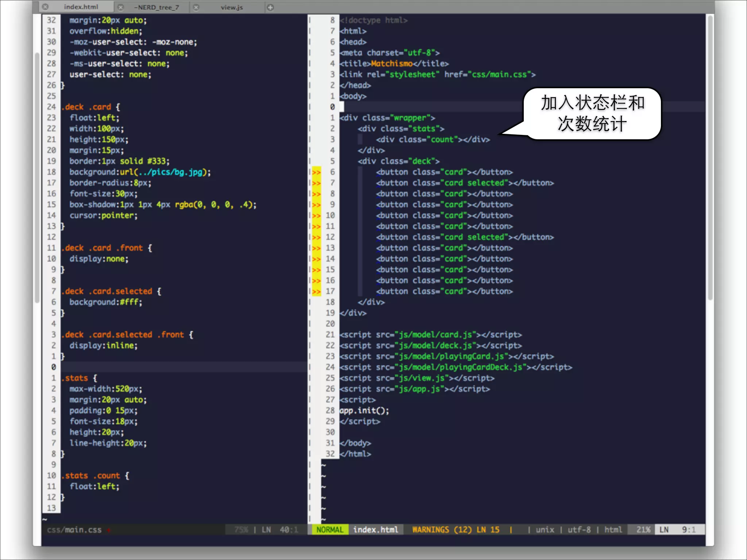This screenshot has width=747, height=560.
Task: Click the warning sign on relative line 17
Action: click(316, 291)
